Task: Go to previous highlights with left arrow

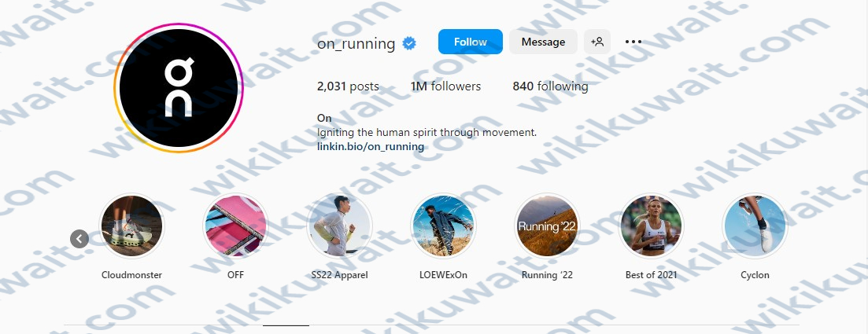Action: (x=79, y=239)
